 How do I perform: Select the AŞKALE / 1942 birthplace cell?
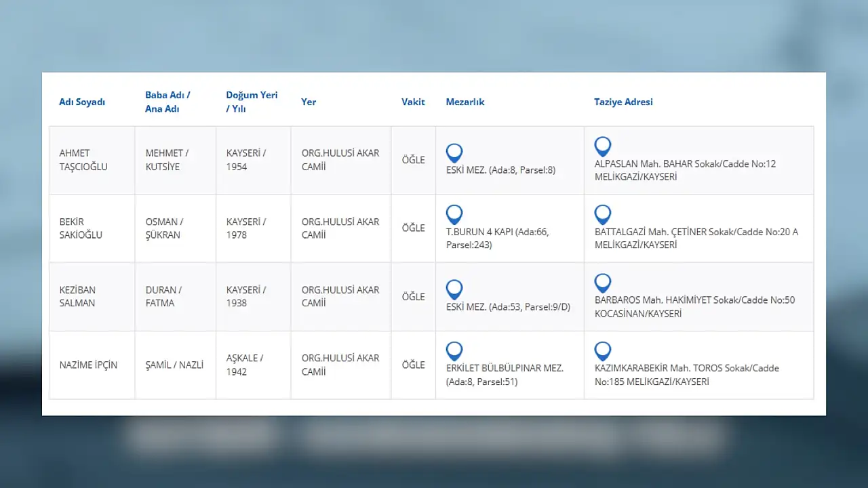(x=245, y=365)
